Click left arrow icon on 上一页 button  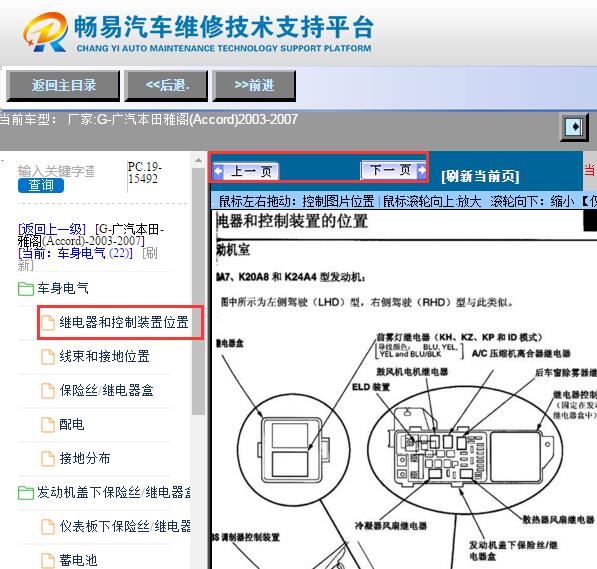point(218,171)
